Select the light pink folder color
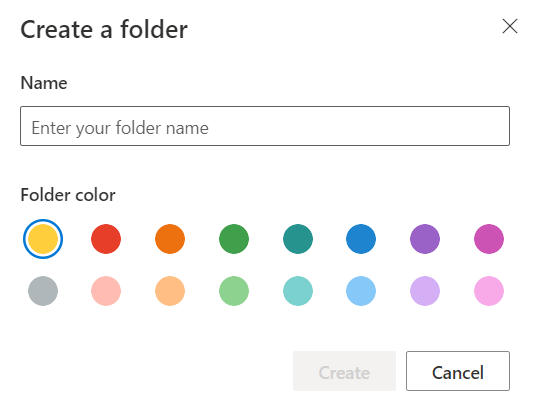This screenshot has width=536, height=415. click(x=489, y=291)
